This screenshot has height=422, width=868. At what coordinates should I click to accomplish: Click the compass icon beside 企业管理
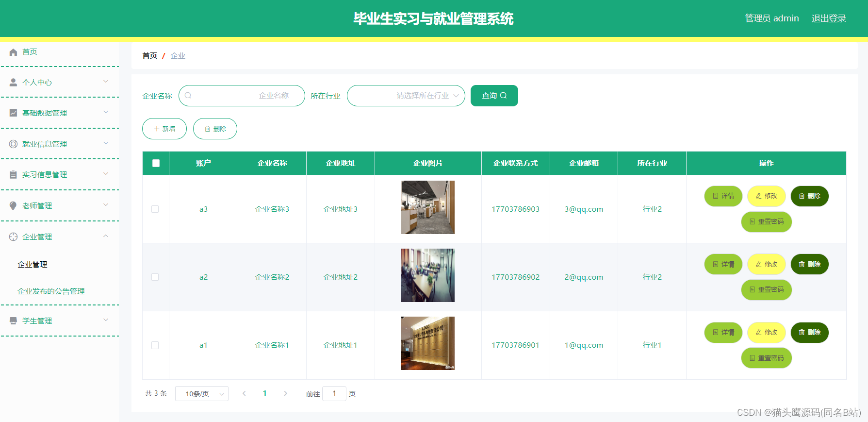(x=13, y=236)
